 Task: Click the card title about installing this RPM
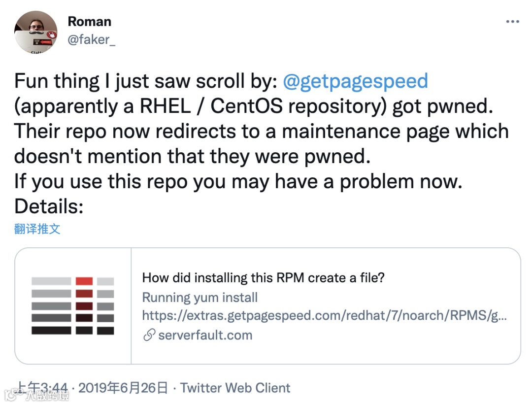(x=263, y=278)
